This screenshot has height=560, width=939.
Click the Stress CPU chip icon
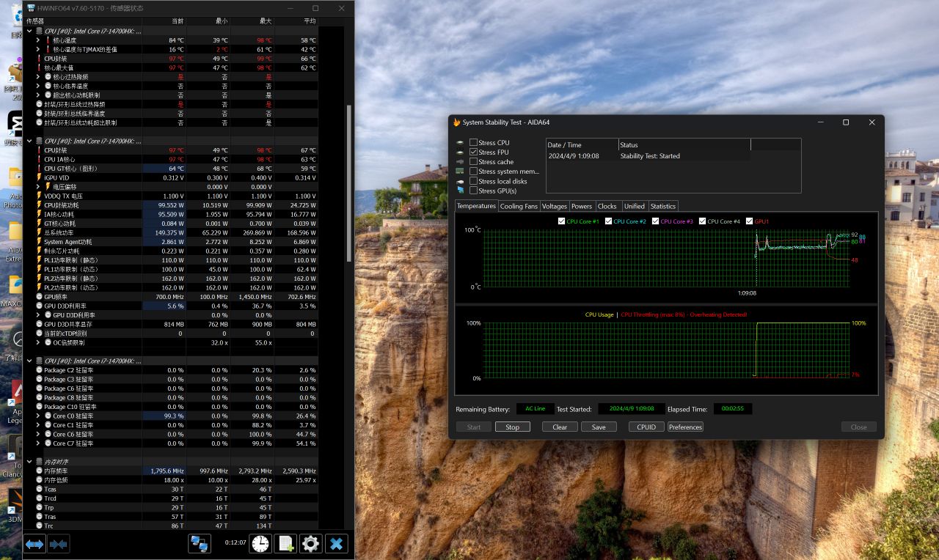coord(460,143)
